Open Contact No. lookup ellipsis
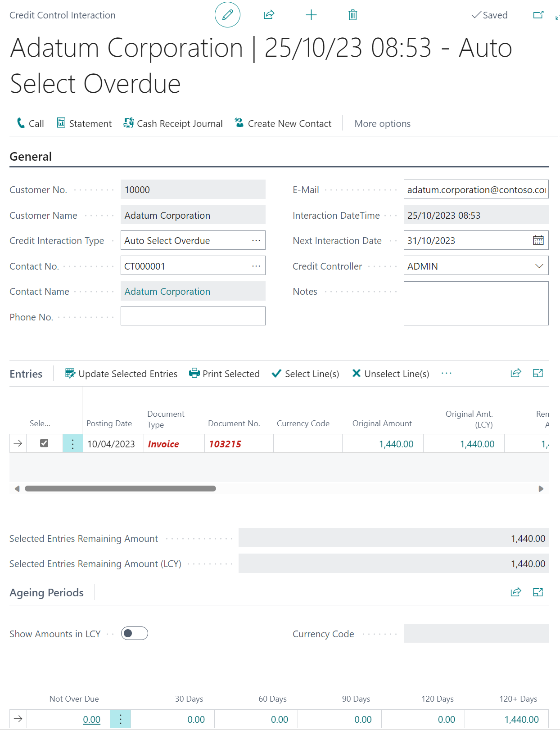 coord(256,266)
